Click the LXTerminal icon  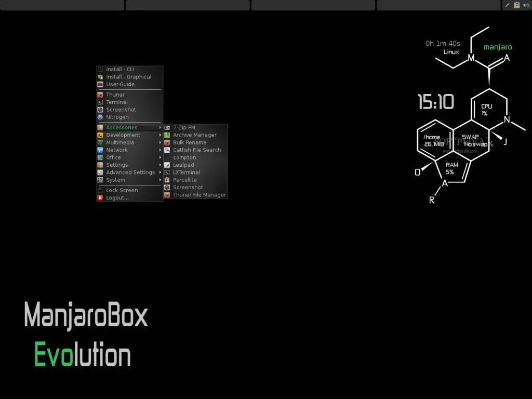click(x=167, y=172)
